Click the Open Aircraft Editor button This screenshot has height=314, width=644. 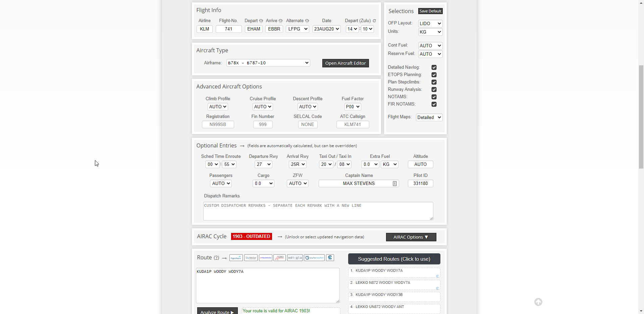[345, 63]
